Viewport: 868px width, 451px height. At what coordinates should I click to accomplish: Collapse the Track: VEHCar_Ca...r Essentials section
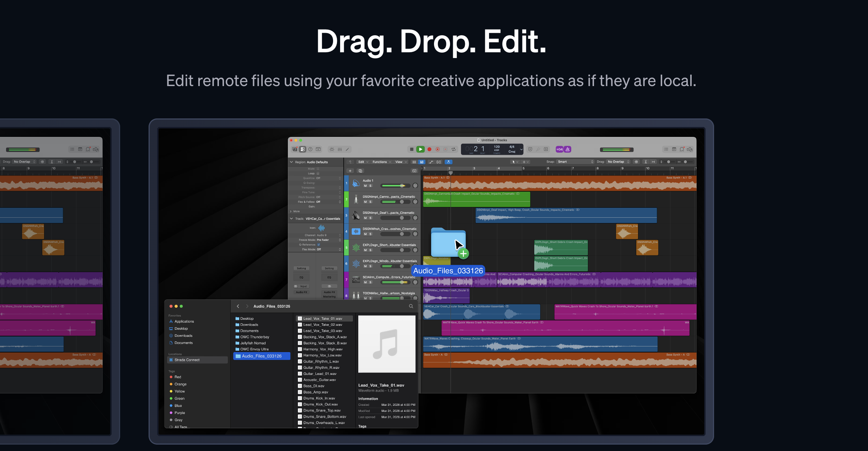point(291,219)
